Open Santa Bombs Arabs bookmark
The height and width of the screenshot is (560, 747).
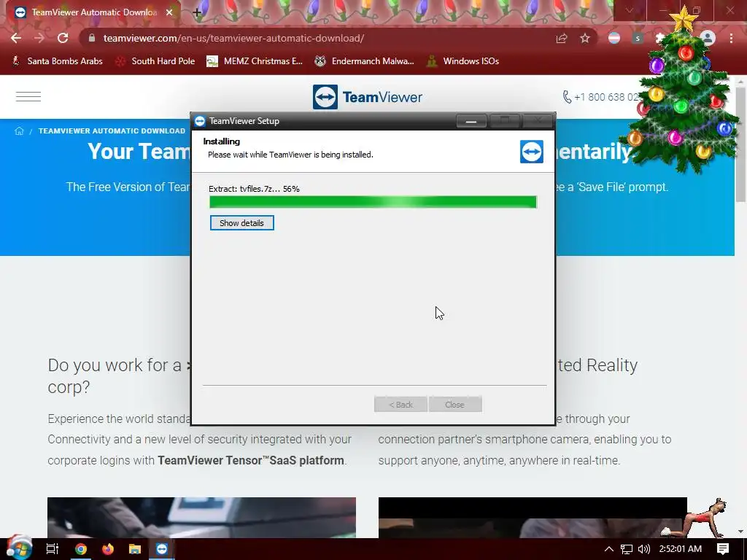pyautogui.click(x=57, y=61)
